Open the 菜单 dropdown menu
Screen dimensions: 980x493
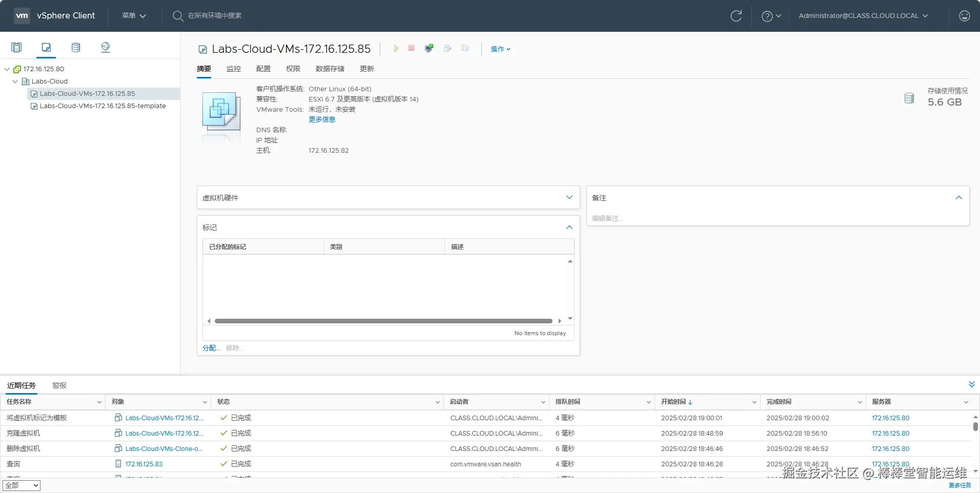pos(134,16)
